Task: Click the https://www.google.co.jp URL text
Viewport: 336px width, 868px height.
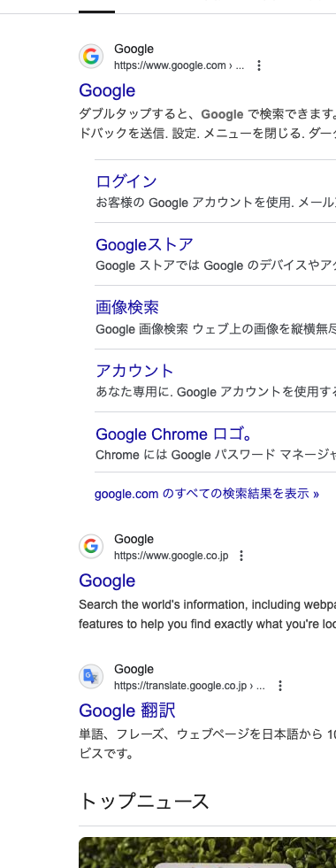Action: coord(171,556)
